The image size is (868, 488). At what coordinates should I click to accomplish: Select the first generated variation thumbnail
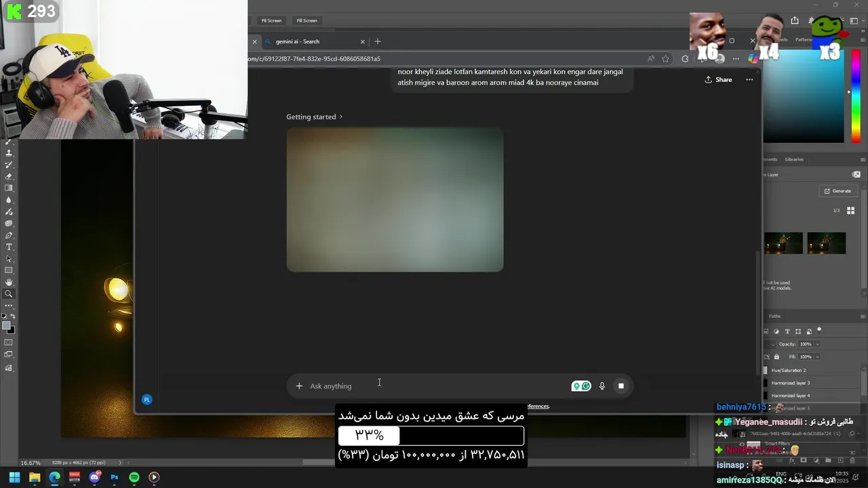point(783,243)
